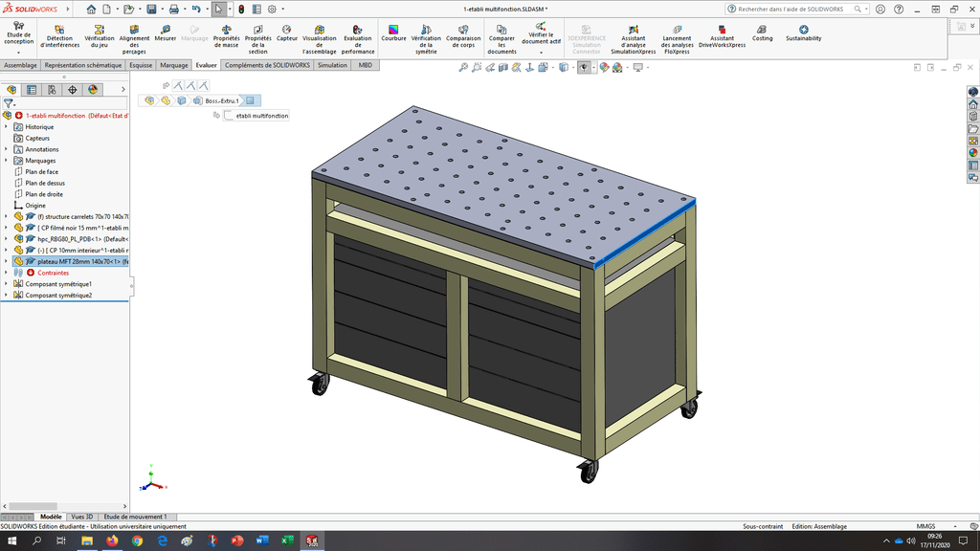Switch to the Esquisse ribbon tab

click(x=141, y=65)
